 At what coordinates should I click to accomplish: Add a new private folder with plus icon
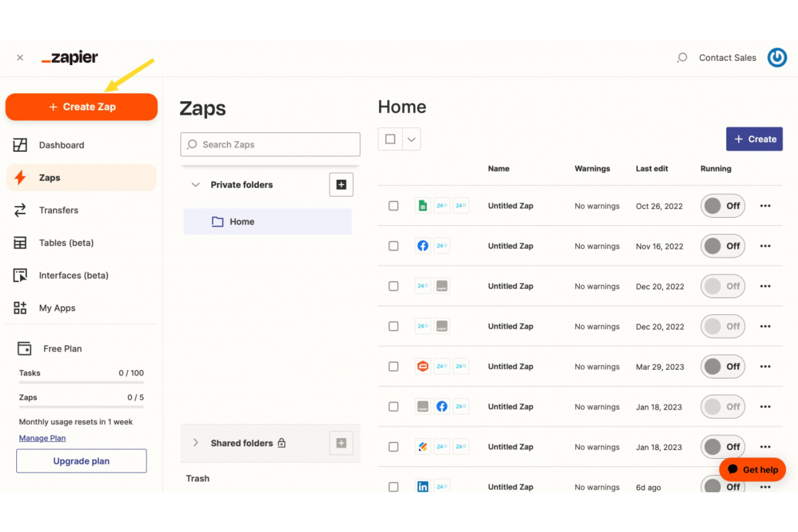coord(341,184)
